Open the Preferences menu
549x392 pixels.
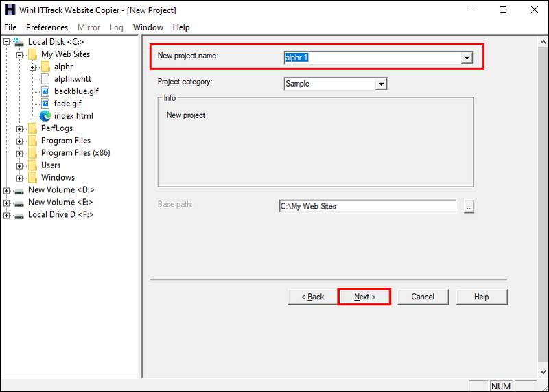(47, 27)
